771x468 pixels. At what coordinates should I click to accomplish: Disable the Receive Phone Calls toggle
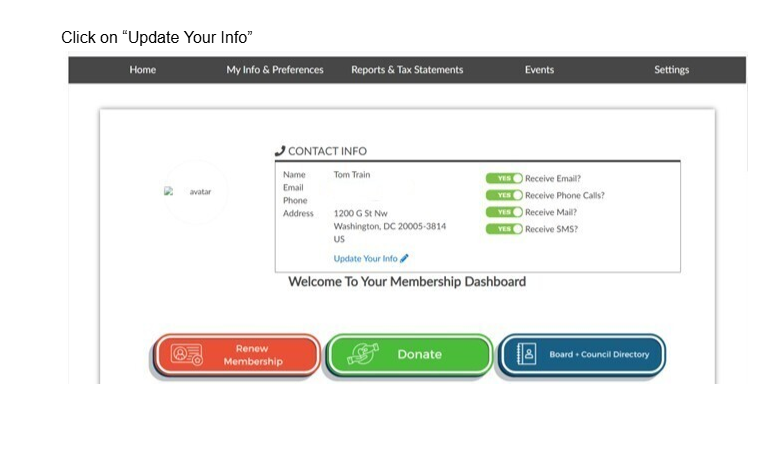coord(504,195)
